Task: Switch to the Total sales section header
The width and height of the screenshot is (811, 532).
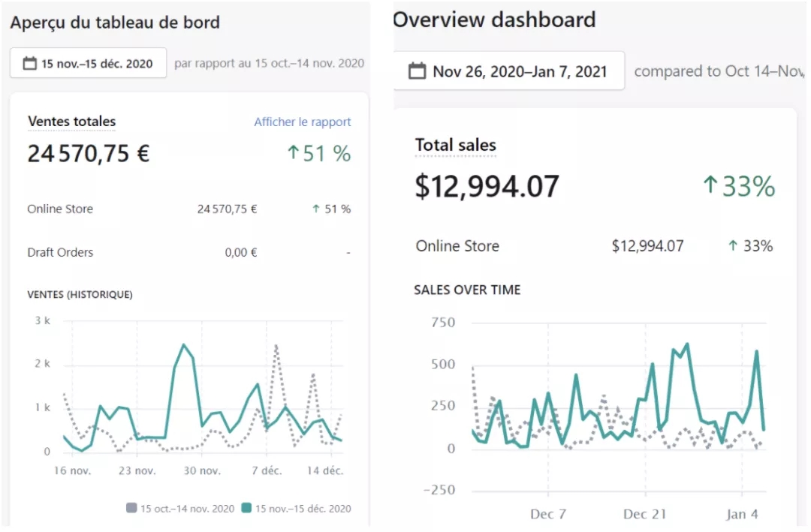Action: 456,145
